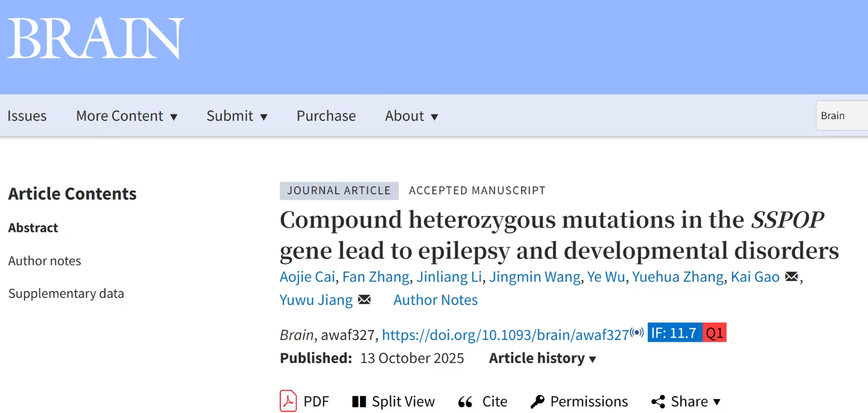Click the Brain search scope field

click(840, 115)
